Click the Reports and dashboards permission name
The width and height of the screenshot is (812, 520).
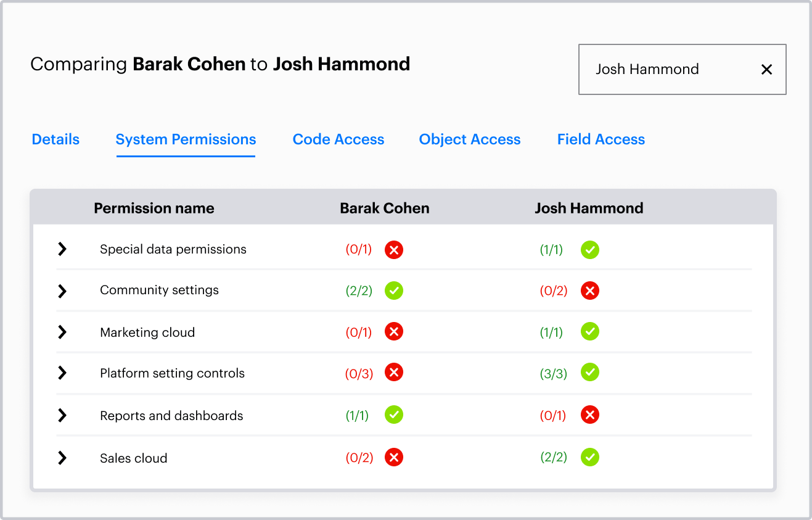tap(171, 416)
